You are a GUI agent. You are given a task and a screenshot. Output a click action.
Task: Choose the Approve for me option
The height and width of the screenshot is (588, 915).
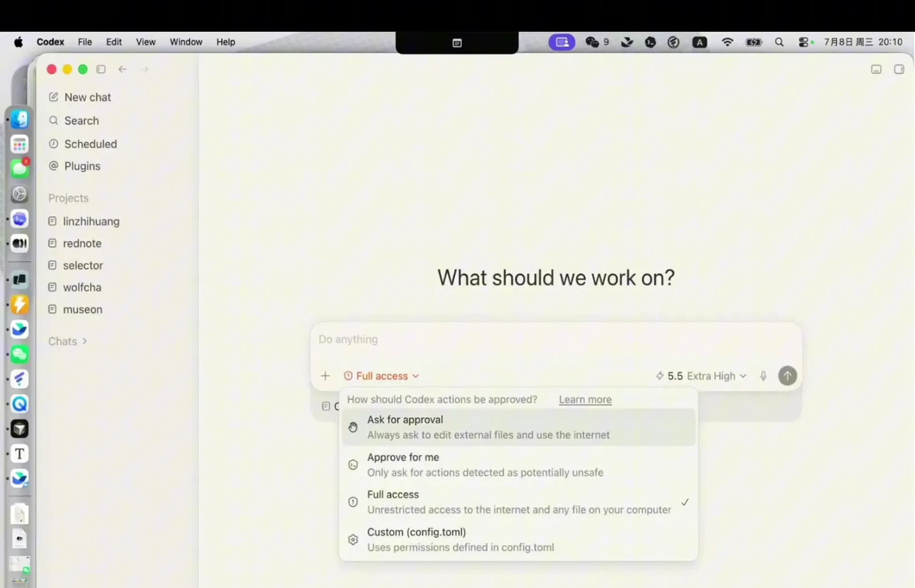click(519, 465)
